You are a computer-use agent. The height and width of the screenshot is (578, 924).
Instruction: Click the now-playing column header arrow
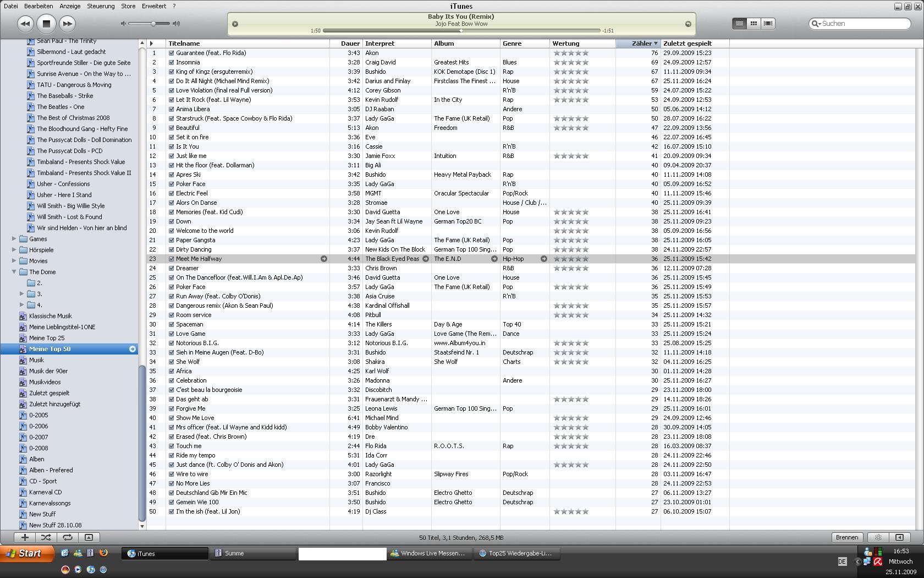(x=152, y=43)
